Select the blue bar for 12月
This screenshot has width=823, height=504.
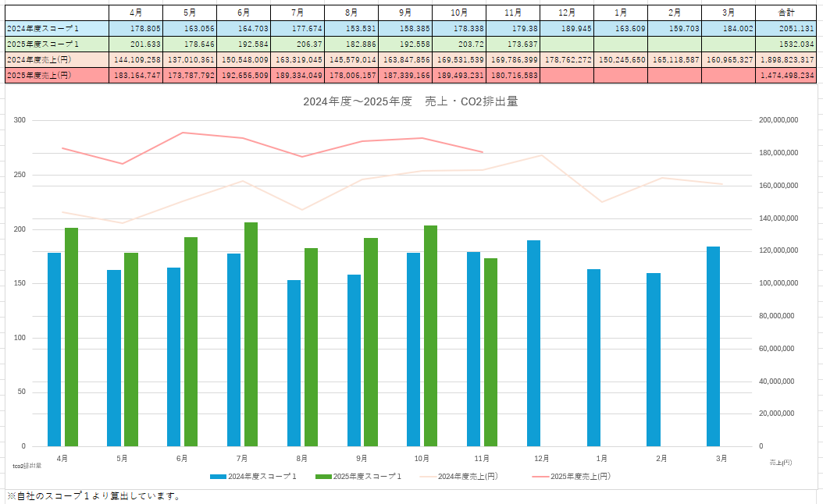click(x=533, y=343)
